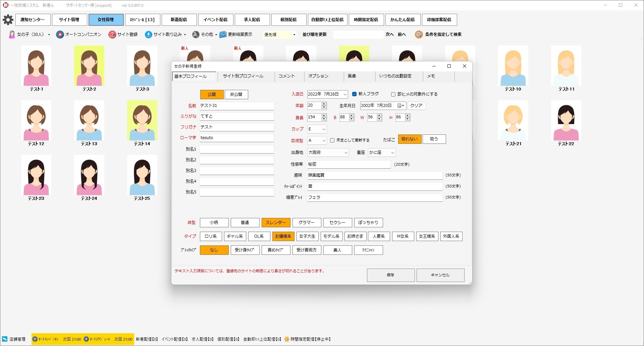Screen dimensions: 644x346
Task: Open the 更新結果表示 icon
Action: point(223,35)
